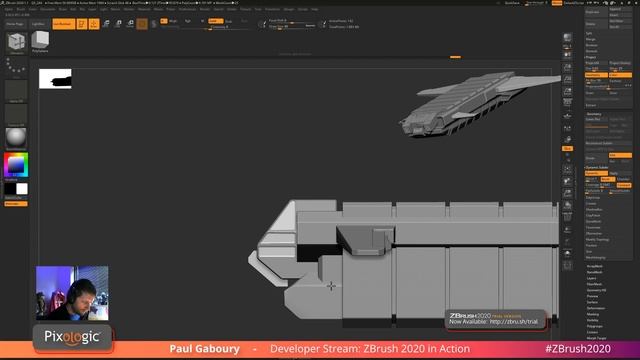The height and width of the screenshot is (360, 640).
Task: Toggle Xyz rotation mode
Action: pos(567,149)
